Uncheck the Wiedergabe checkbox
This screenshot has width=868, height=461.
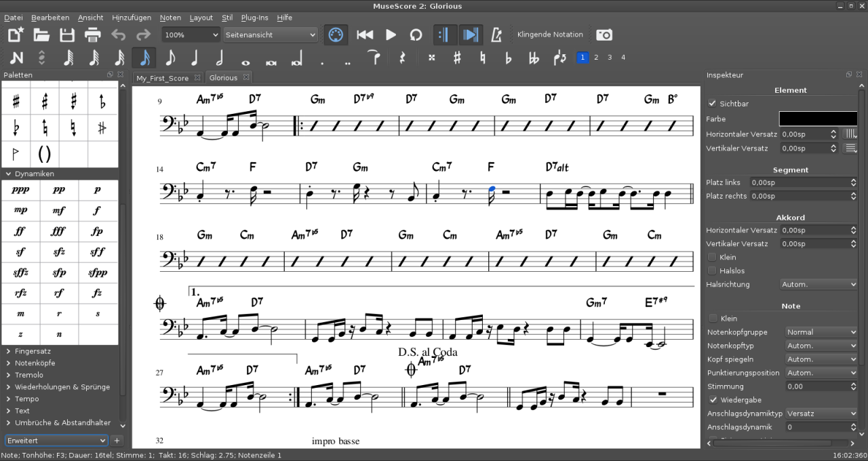(x=713, y=400)
